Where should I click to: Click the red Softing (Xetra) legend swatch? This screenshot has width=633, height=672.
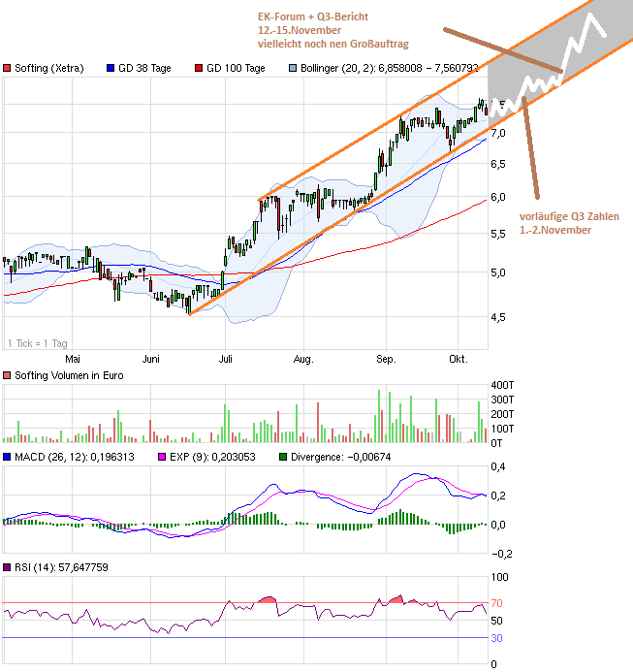pos(7,68)
